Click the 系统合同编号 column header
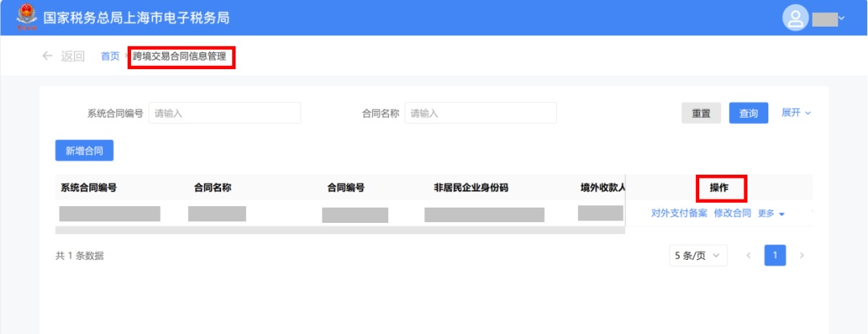The height and width of the screenshot is (334, 868). (x=88, y=188)
